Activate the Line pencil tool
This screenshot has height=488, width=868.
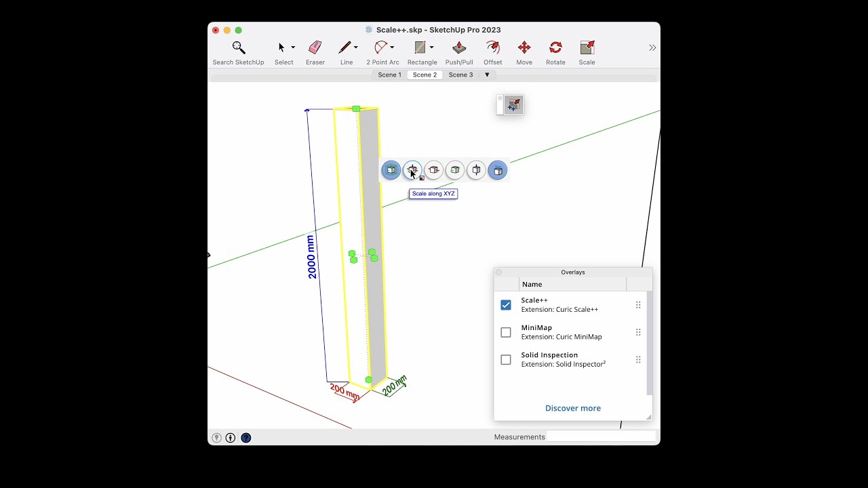(x=344, y=47)
